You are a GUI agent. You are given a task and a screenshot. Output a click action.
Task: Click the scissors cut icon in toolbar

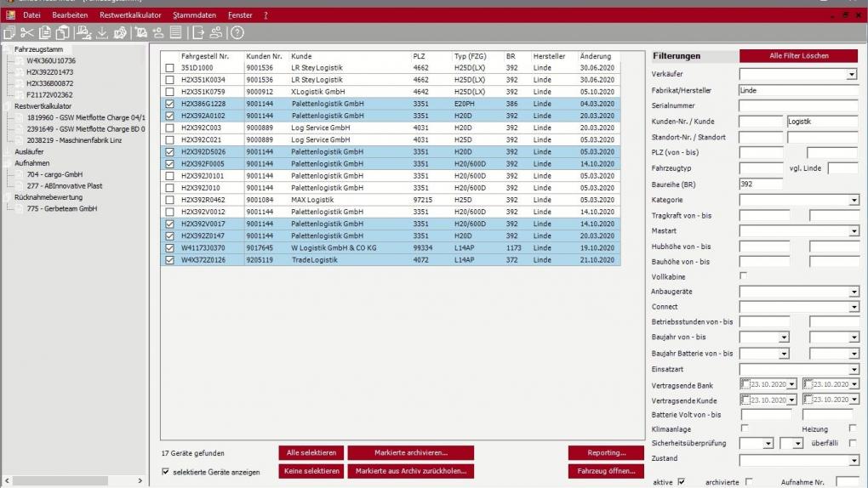click(x=25, y=32)
